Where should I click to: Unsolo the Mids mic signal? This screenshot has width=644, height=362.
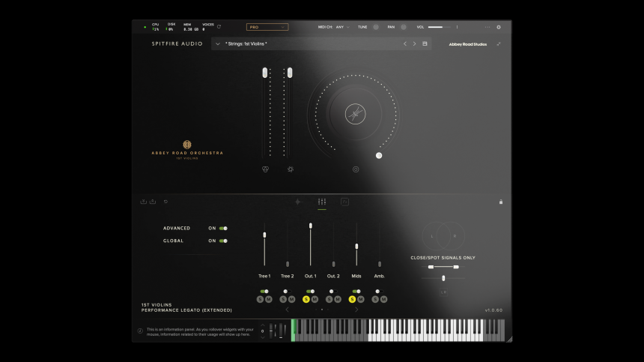point(352,300)
